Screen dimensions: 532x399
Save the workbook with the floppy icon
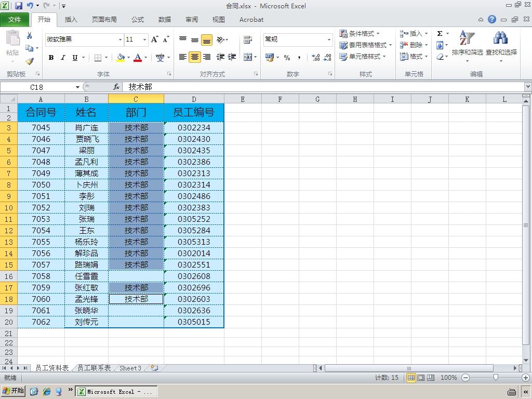[x=18, y=5]
